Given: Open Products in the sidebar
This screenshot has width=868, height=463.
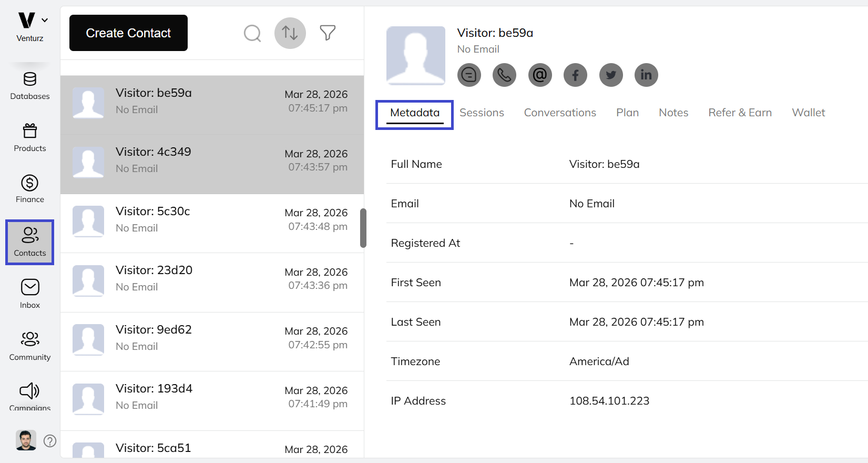Looking at the screenshot, I should pos(30,137).
